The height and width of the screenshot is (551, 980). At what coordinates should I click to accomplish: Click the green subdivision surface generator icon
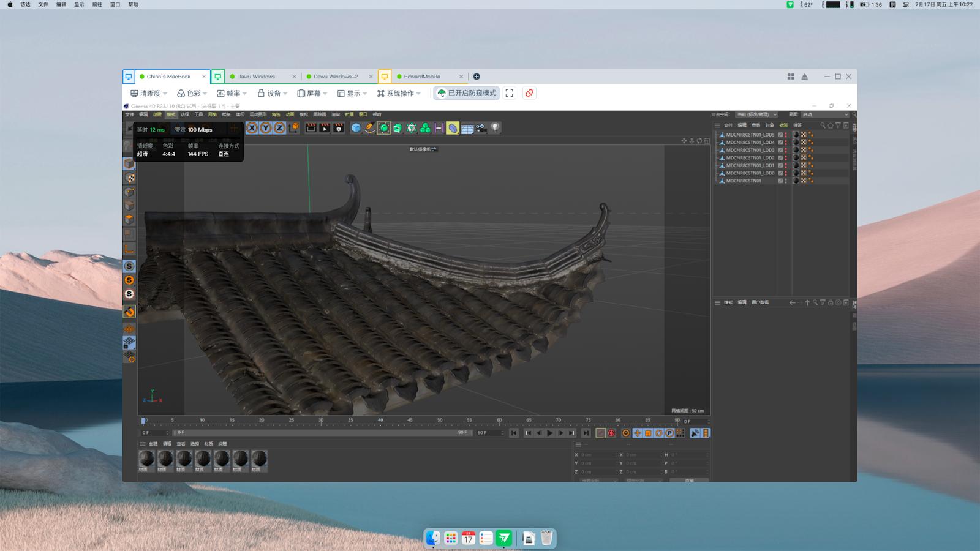coord(384,128)
